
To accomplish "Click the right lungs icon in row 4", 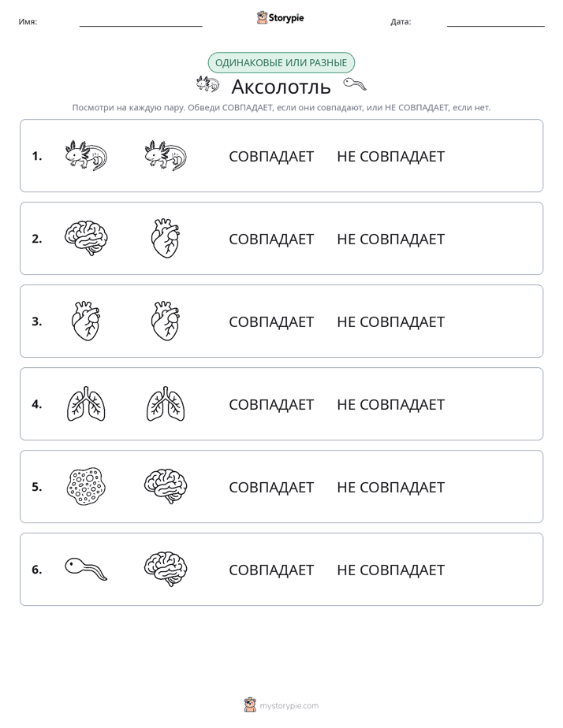I will click(x=166, y=403).
